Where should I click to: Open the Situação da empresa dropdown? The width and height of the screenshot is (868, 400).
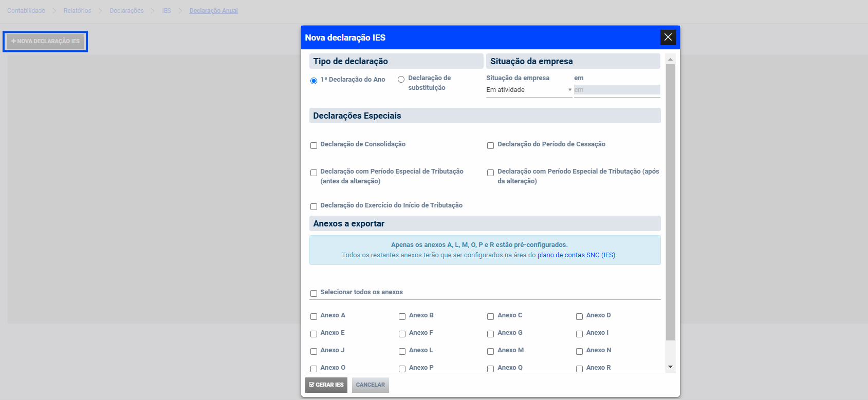coord(529,90)
